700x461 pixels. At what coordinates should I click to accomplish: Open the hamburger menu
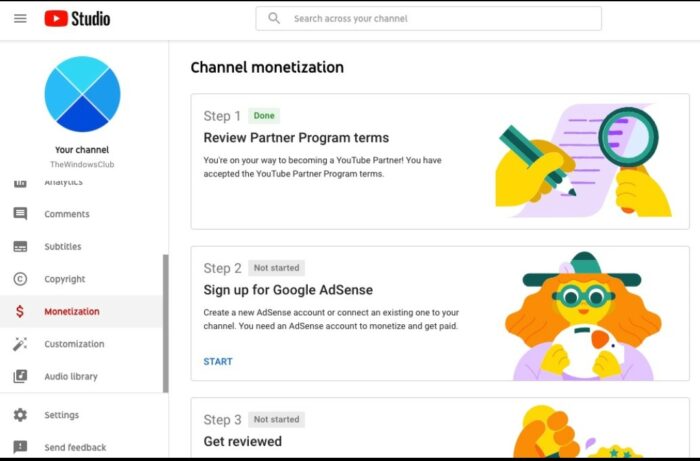click(x=20, y=18)
